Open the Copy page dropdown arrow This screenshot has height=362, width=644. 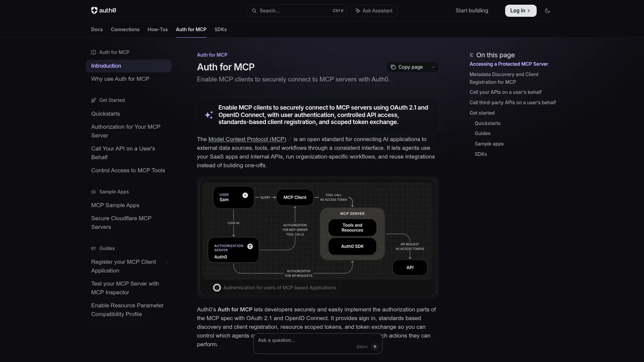click(x=433, y=67)
